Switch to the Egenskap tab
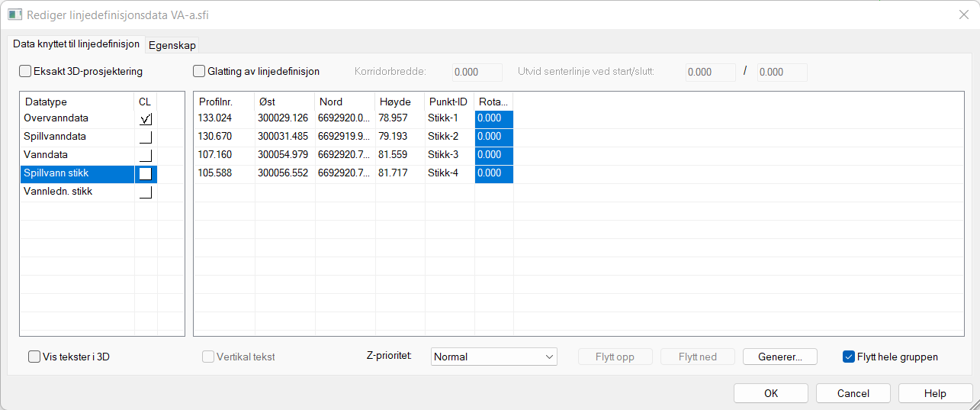 pos(172,45)
